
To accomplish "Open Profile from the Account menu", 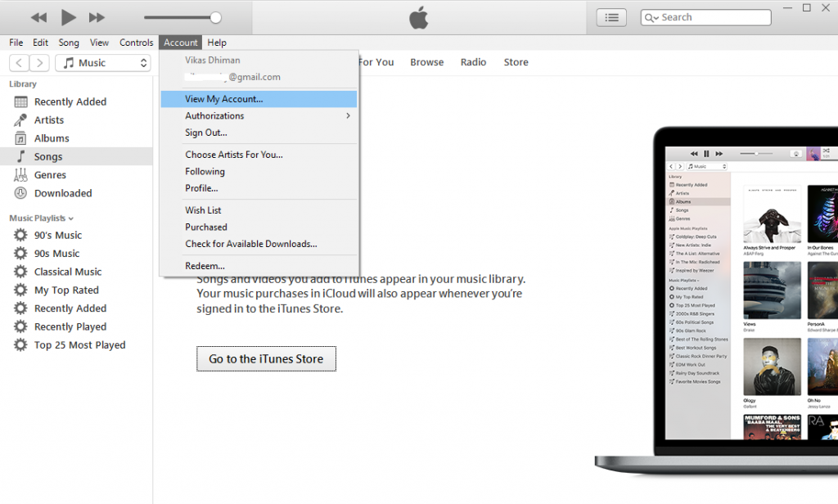I will pyautogui.click(x=259, y=188).
